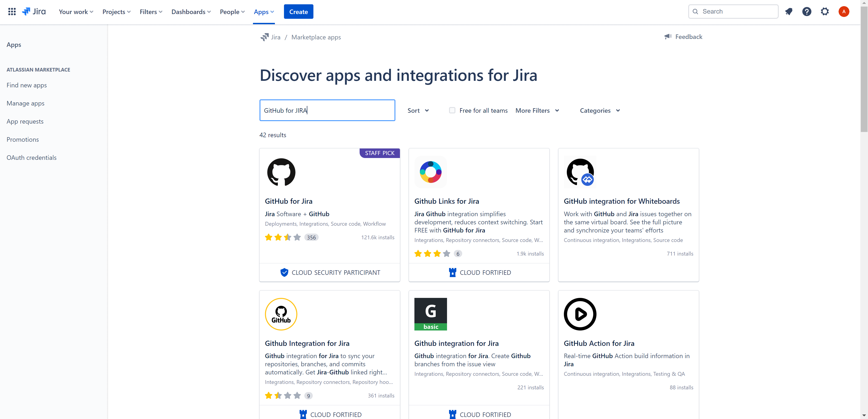Expand the More Filters menu
868x419 pixels.
(x=537, y=110)
